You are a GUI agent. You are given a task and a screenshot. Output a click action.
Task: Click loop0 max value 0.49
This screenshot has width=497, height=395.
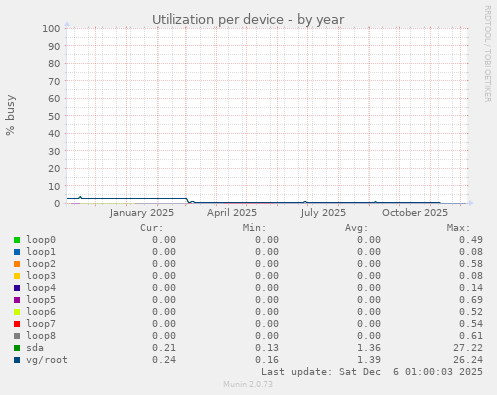click(471, 240)
